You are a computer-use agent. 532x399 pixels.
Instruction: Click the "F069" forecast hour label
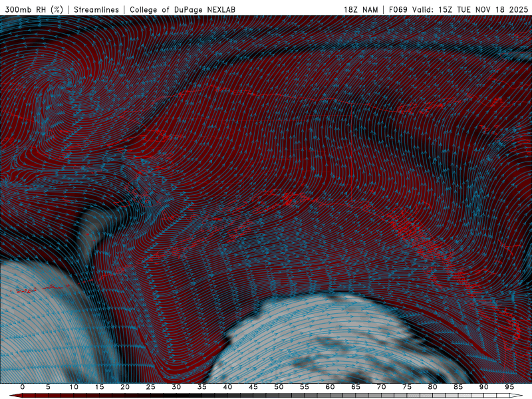398,10
